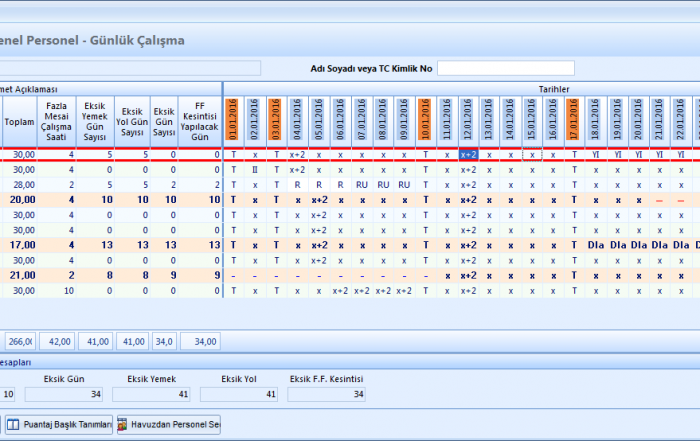Screen dimensions: 700x441
Task: Select the Toplam column header
Action: [x=19, y=121]
